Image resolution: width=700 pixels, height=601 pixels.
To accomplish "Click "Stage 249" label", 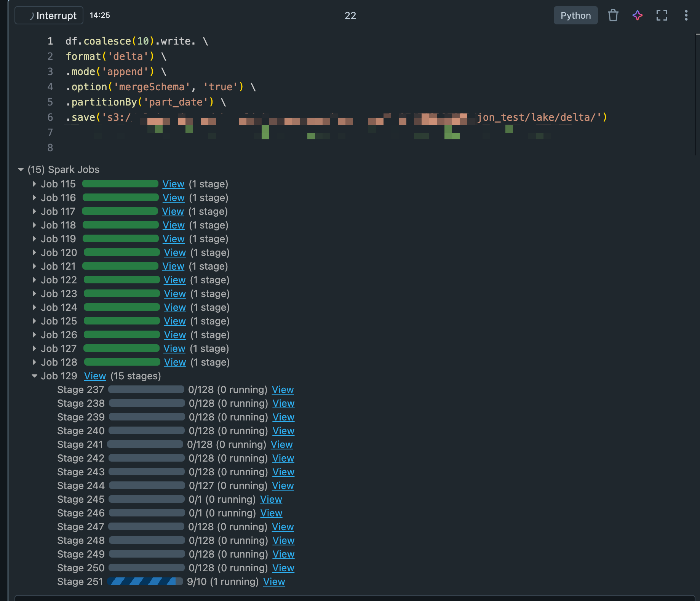I will (81, 554).
